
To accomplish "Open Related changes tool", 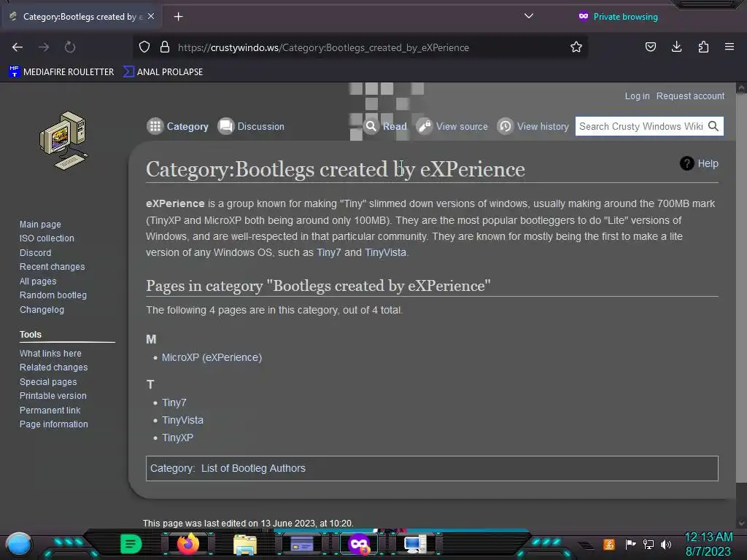I will pos(53,367).
